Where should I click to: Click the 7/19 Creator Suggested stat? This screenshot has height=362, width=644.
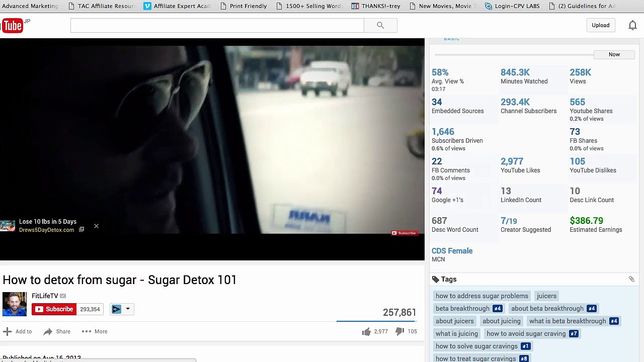526,225
